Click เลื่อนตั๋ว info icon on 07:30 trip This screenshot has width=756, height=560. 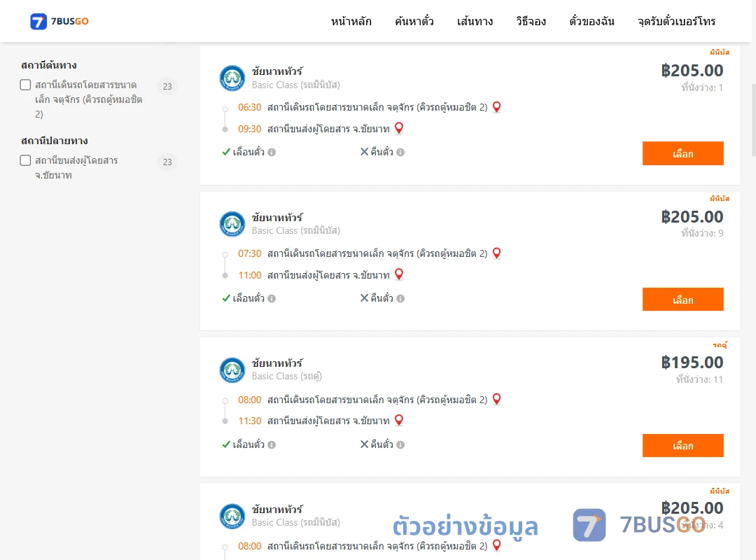click(272, 299)
